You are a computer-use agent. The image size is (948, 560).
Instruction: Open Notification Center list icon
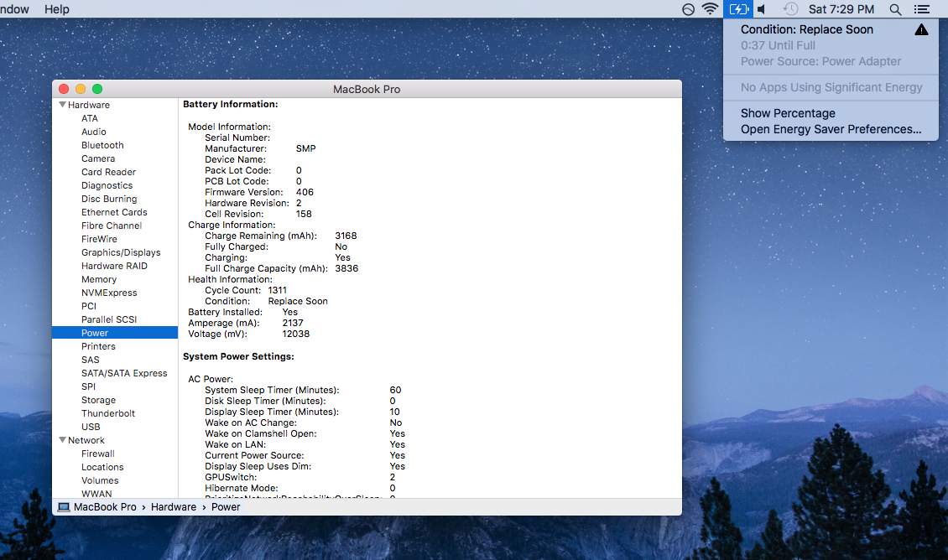click(921, 9)
